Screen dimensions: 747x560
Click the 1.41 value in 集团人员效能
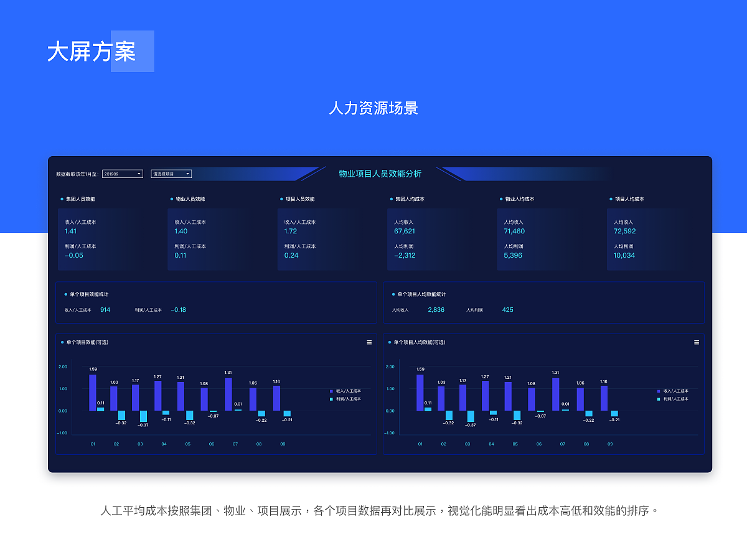click(70, 231)
